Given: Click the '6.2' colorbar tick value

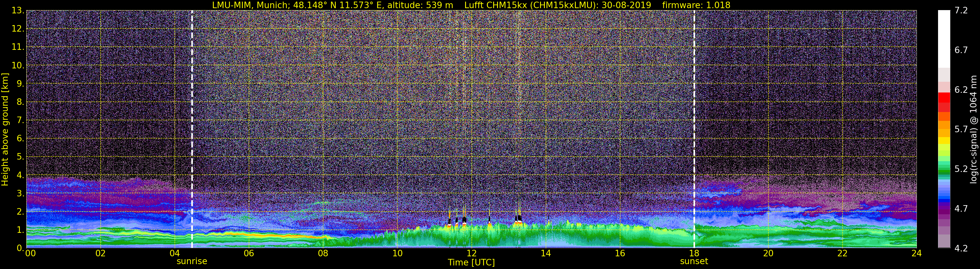Looking at the screenshot, I should (961, 90).
